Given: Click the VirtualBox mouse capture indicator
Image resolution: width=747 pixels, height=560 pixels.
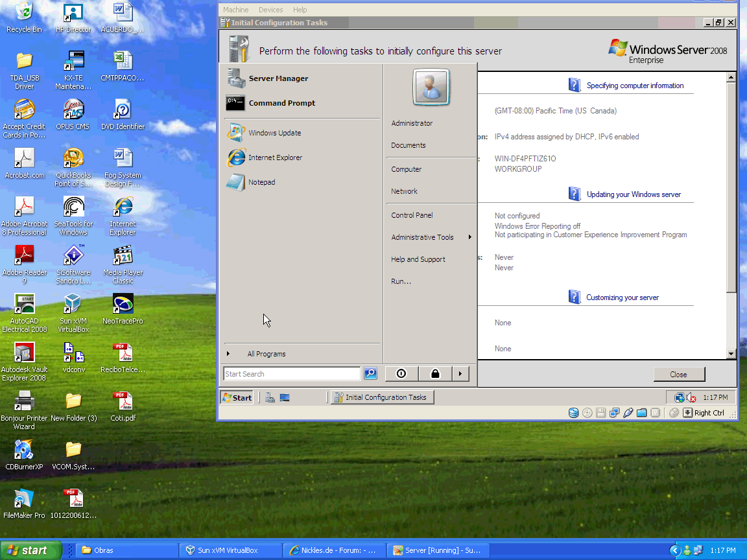Looking at the screenshot, I should (x=674, y=413).
